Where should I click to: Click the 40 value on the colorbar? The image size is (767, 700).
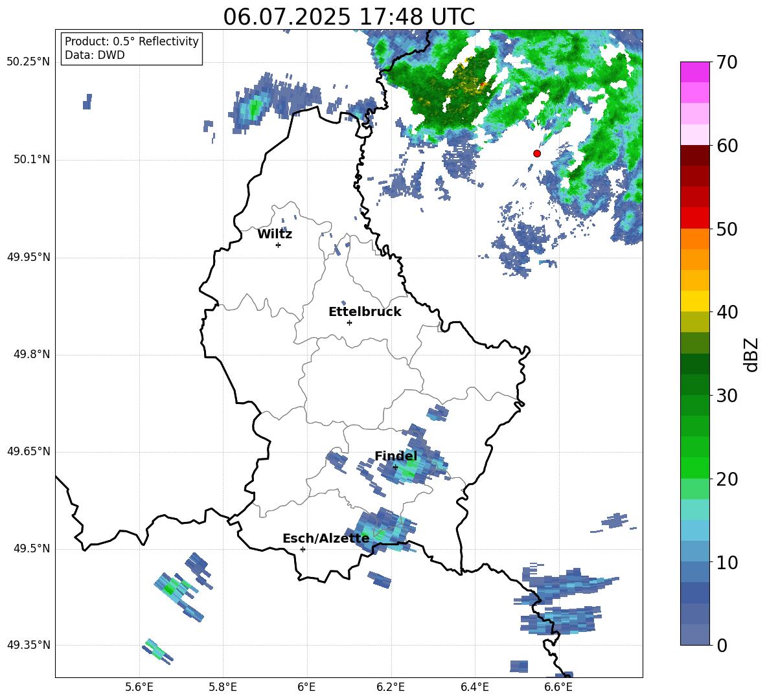point(727,312)
